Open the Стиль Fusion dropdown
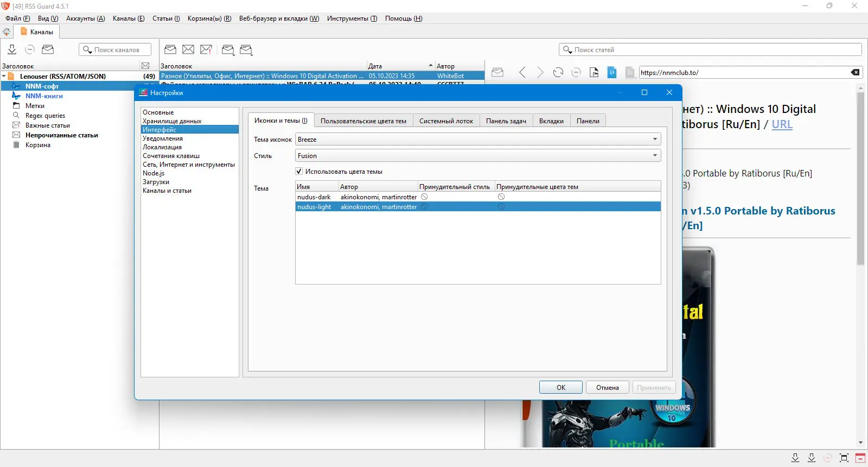Viewport: 868px width, 467px height. point(478,156)
